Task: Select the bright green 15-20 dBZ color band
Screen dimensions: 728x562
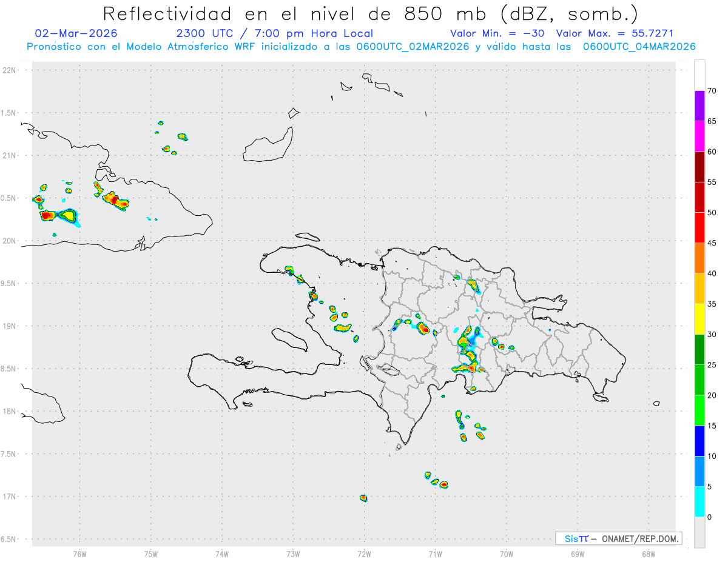Action: [699, 410]
